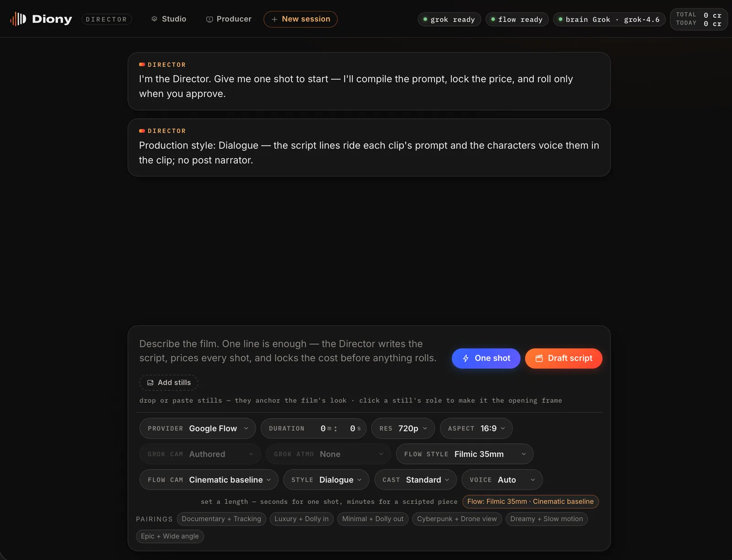The width and height of the screenshot is (732, 560).
Task: Click the grok ready status pill
Action: [x=449, y=19]
